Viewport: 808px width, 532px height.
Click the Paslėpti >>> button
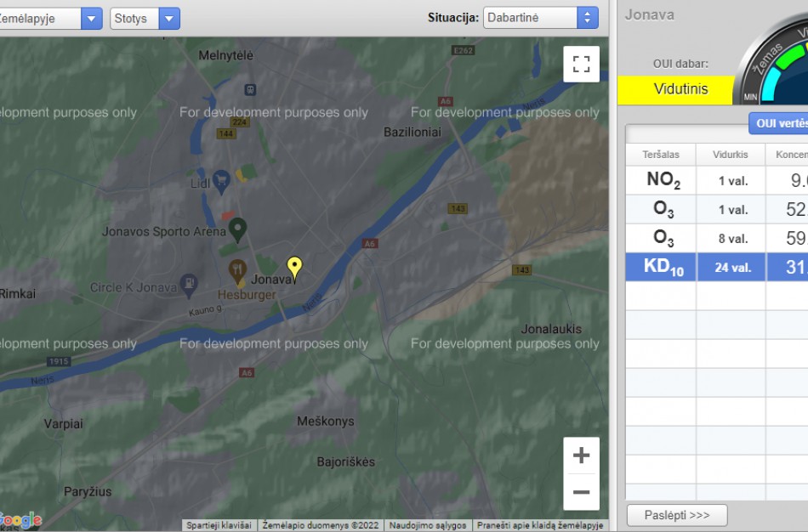tap(677, 515)
